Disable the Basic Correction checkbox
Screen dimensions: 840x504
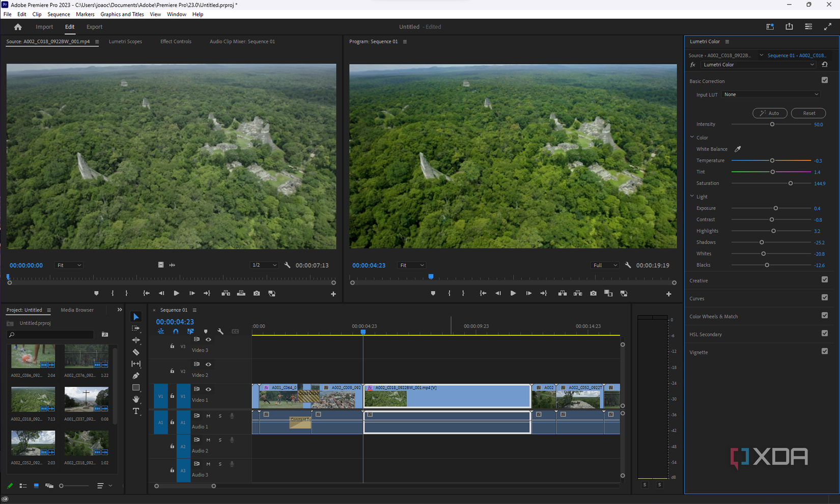point(824,80)
